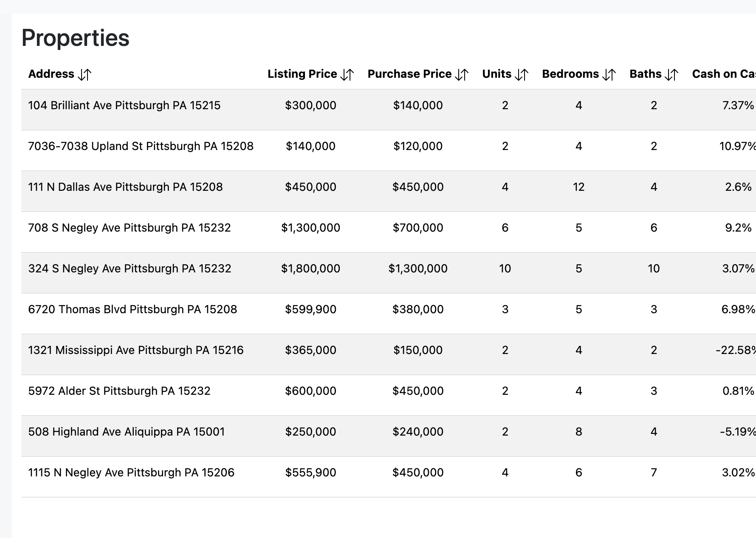The height and width of the screenshot is (538, 756).
Task: Select 708 S Negley Ave property
Action: (x=130, y=228)
